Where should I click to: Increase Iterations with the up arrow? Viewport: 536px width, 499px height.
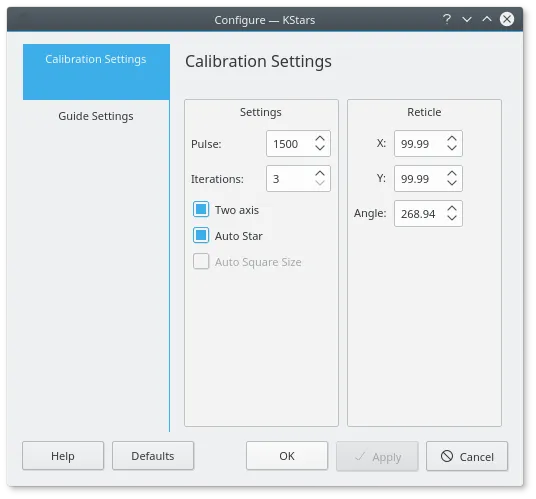(x=320, y=174)
